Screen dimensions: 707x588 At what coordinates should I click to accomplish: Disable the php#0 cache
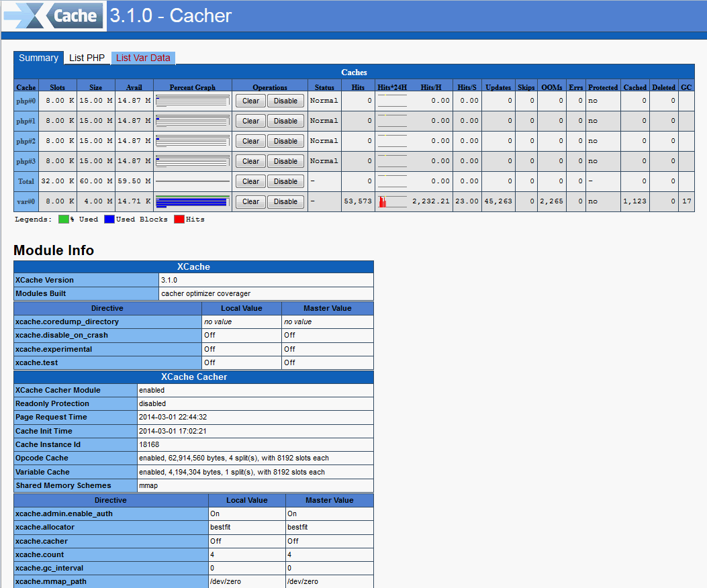[x=285, y=101]
